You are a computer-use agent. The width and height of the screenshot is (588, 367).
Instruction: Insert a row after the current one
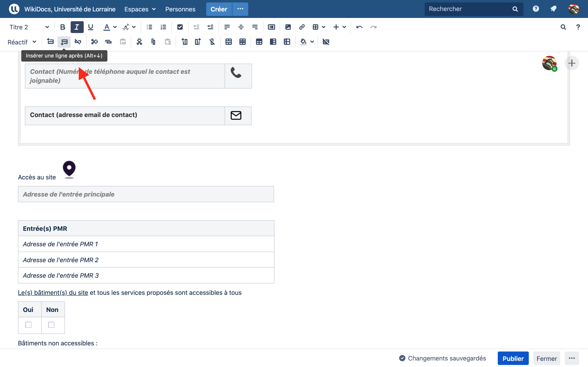(x=64, y=42)
